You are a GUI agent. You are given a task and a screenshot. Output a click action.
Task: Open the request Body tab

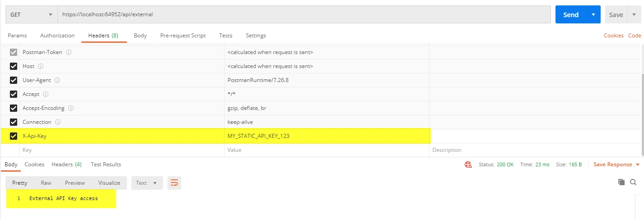140,36
